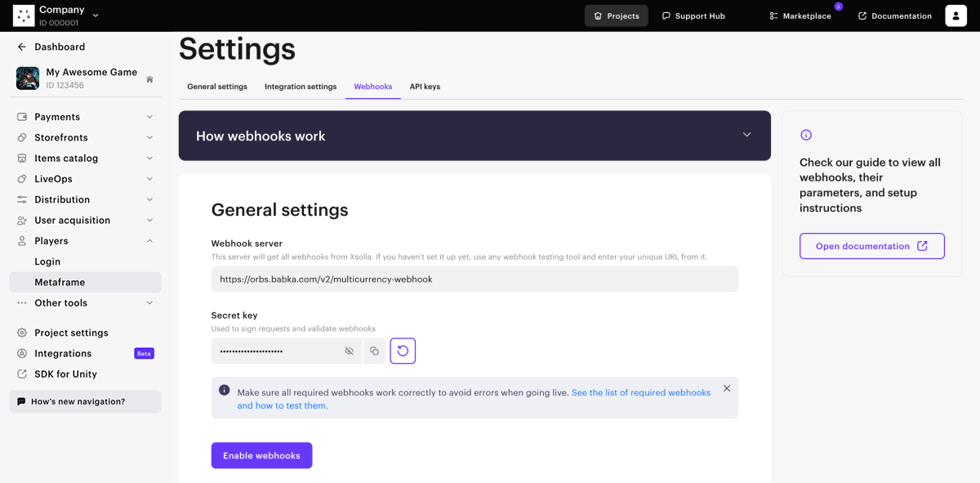The image size is (980, 483).
Task: Click the Open documentation button
Action: click(871, 246)
